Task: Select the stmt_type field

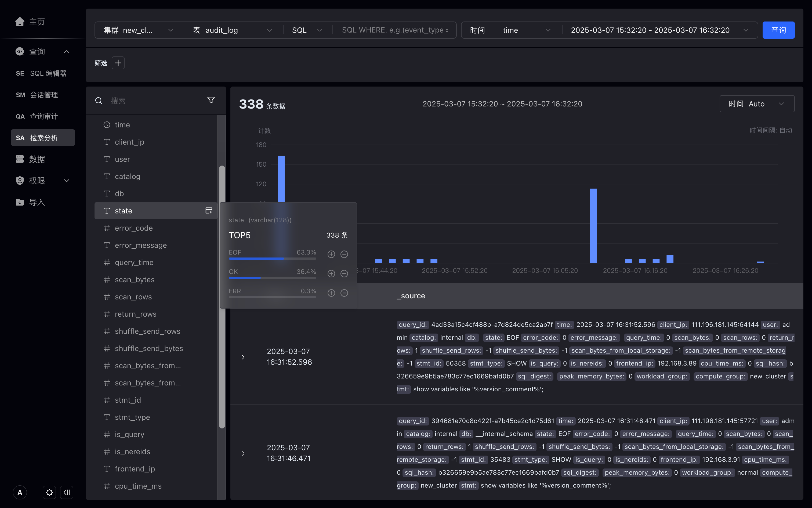Action: (x=156, y=417)
